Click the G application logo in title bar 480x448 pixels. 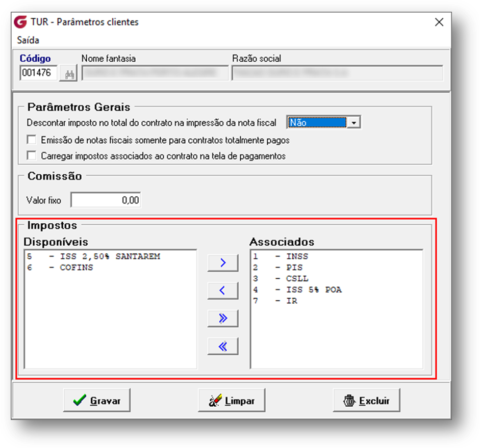point(21,22)
